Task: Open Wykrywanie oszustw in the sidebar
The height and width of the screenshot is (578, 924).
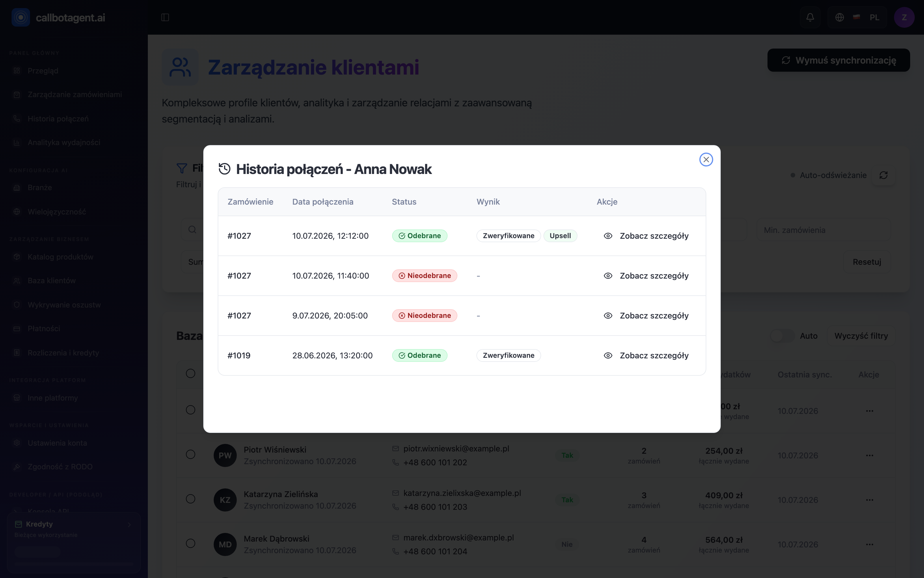Action: point(74,305)
